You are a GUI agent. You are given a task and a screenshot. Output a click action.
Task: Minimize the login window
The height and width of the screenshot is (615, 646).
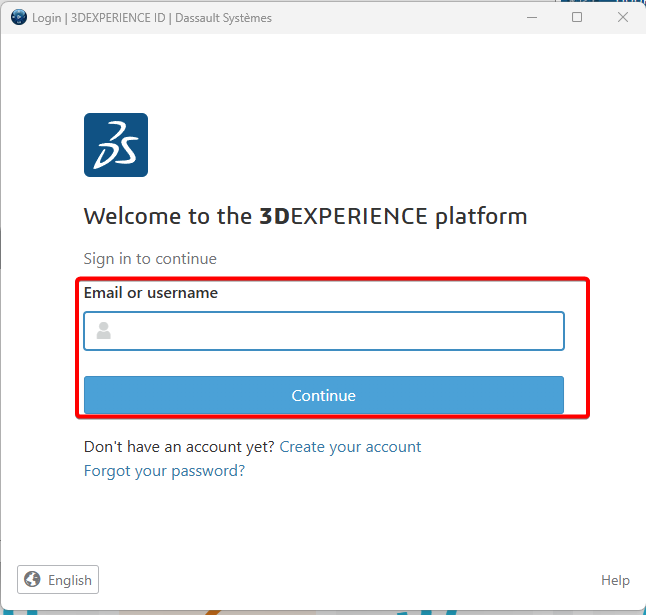(532, 17)
